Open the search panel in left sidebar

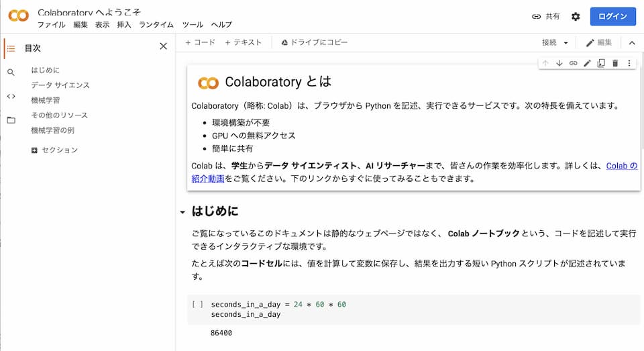click(11, 72)
